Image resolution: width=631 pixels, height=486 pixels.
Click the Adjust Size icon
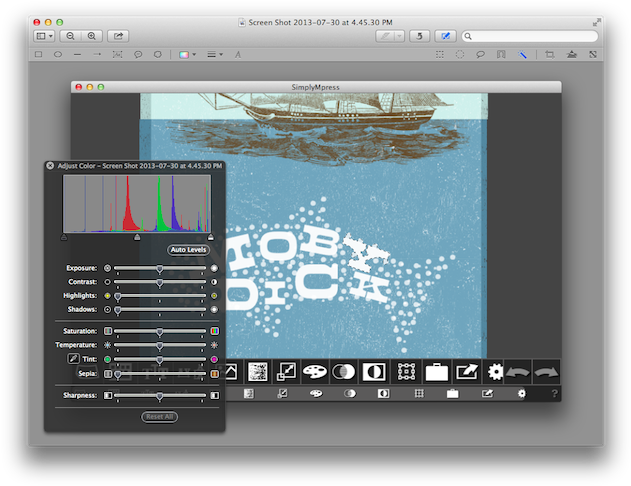593,54
